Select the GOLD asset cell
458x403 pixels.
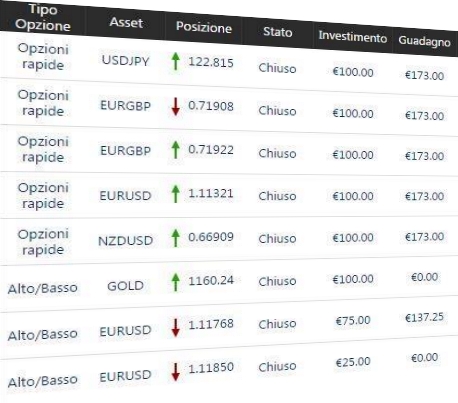pyautogui.click(x=125, y=286)
